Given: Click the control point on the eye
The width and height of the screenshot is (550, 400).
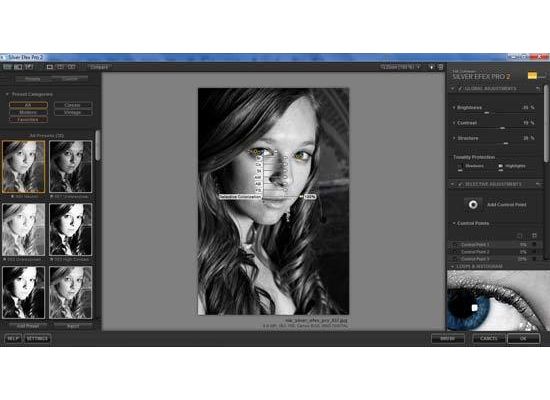Looking at the screenshot, I should tap(256, 152).
